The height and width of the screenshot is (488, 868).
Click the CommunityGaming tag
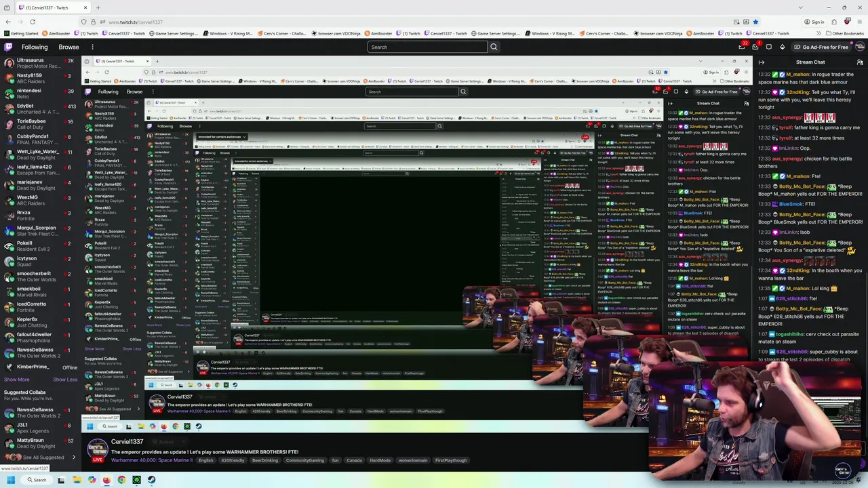click(x=304, y=460)
